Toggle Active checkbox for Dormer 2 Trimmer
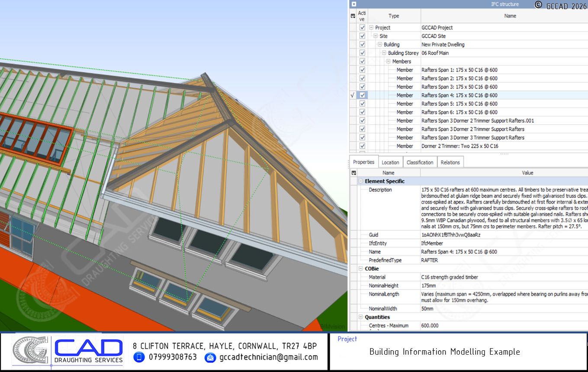This screenshot has height=372, width=588. pyautogui.click(x=362, y=146)
